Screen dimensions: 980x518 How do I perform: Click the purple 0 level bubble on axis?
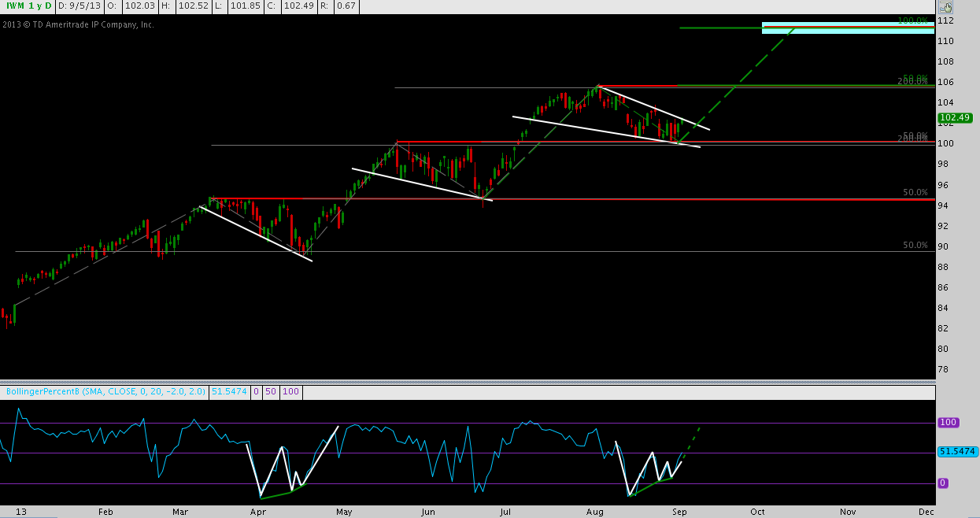tap(943, 483)
